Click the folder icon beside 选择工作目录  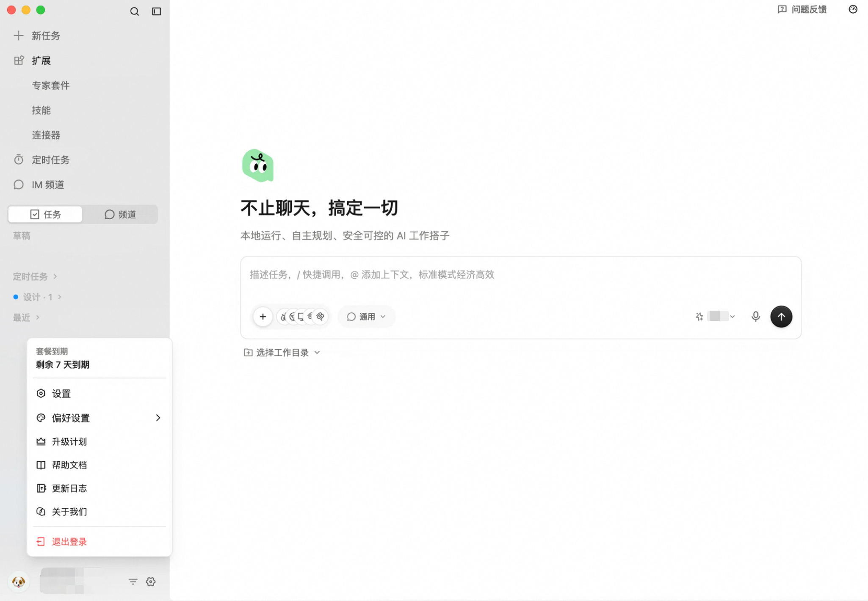pos(248,353)
